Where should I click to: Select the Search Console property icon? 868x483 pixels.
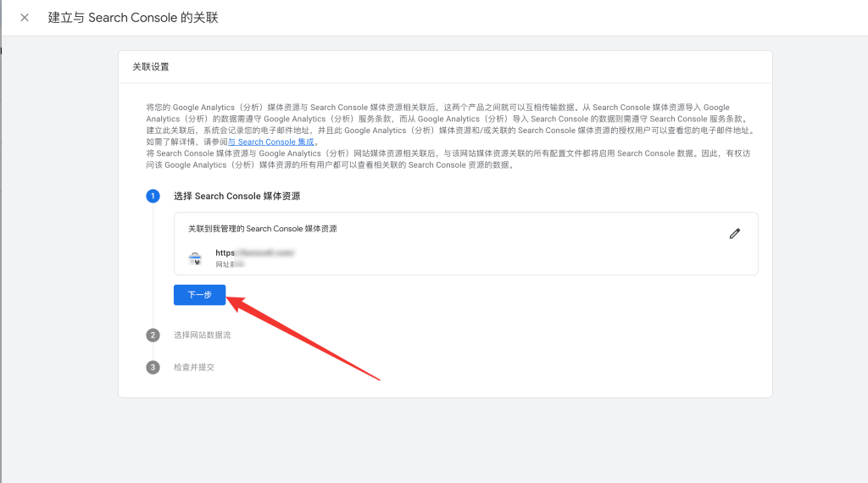pos(195,258)
